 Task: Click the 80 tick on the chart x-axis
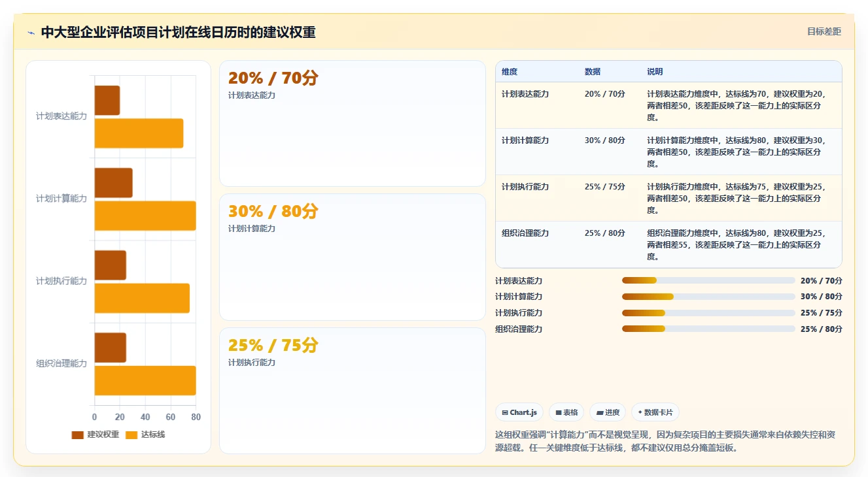[x=196, y=417]
